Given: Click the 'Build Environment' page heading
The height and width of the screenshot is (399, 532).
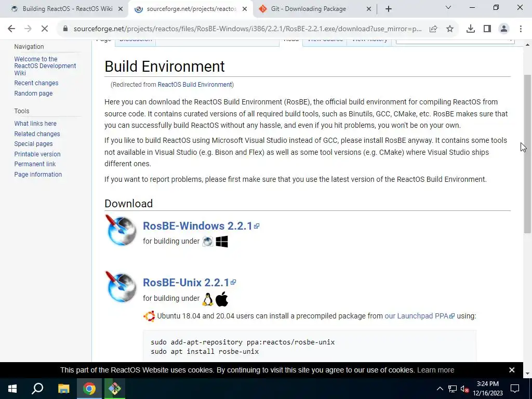Looking at the screenshot, I should pos(165,66).
